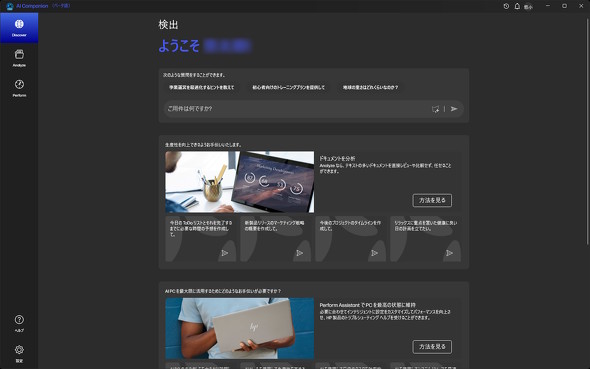The height and width of the screenshot is (369, 590).
Task: Click the リラックス healthy day prompt card text
Action: tap(426, 226)
